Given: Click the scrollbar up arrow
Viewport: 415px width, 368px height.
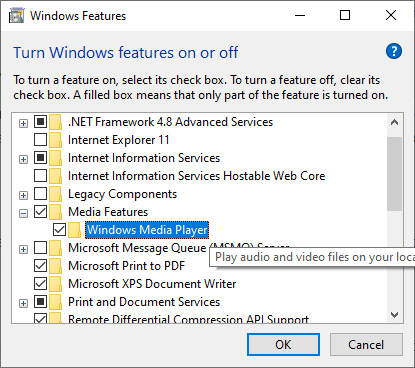Looking at the screenshot, I should tap(395, 123).
